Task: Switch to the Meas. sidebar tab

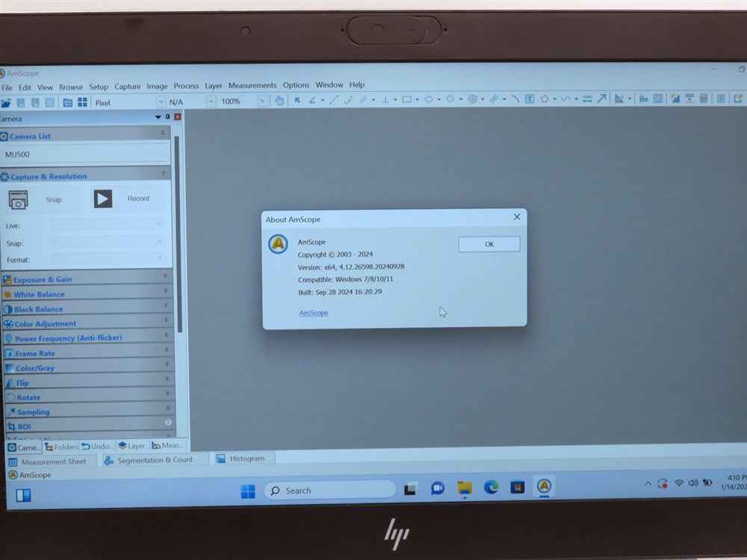Action: pyautogui.click(x=167, y=445)
